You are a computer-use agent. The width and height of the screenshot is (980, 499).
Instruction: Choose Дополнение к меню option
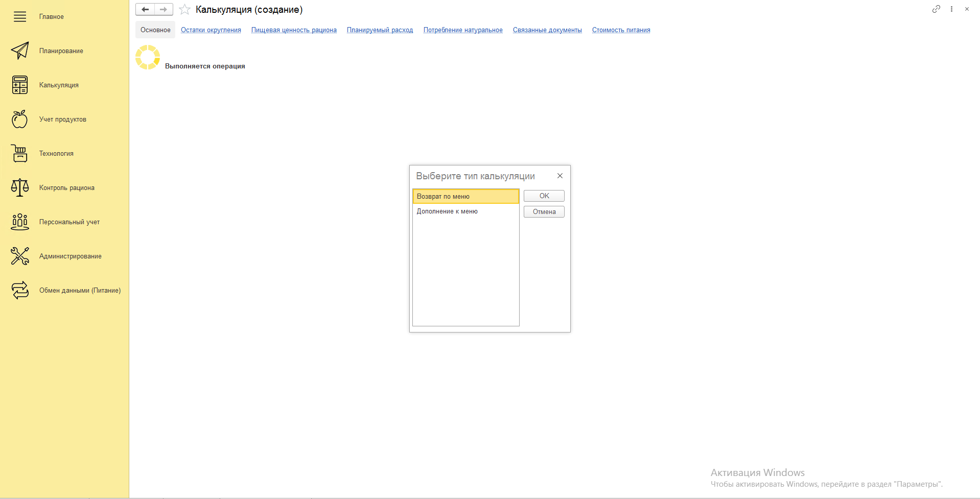447,211
